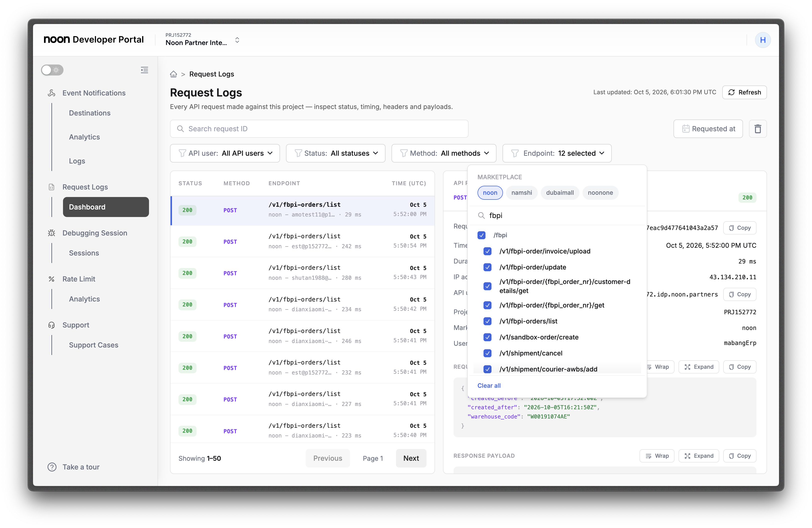Click the Rate Limit percent icon
This screenshot has height=528, width=812.
pos(51,279)
